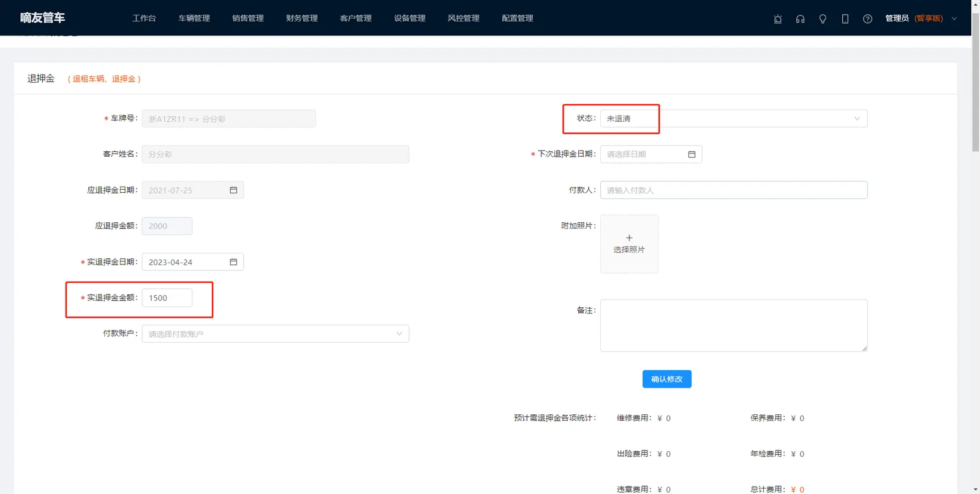Screen dimensions: 980x494
Task: Open the 付款账户 dropdown
Action: tap(276, 334)
